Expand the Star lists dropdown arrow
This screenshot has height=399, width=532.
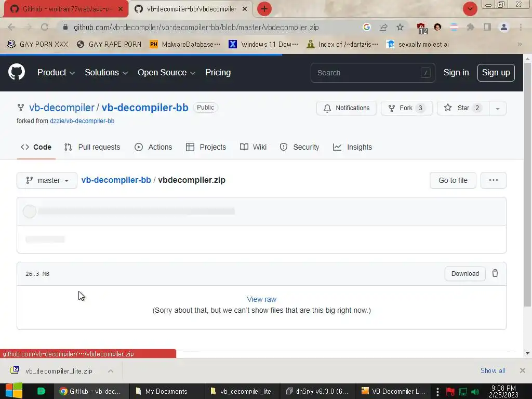(x=498, y=108)
